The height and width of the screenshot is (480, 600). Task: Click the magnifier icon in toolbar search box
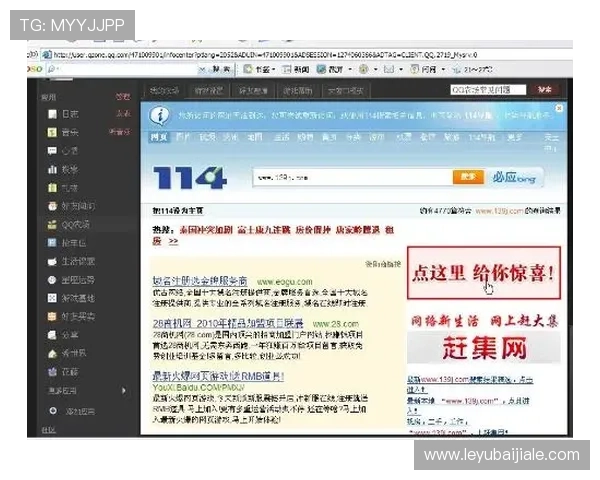coord(51,69)
